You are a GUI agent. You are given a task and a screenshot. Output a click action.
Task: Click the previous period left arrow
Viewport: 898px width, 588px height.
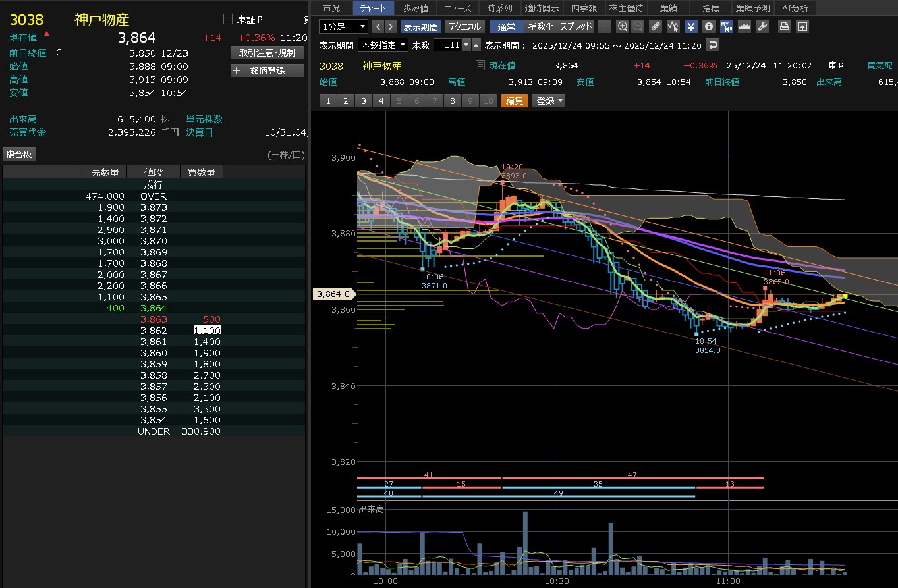pos(378,26)
